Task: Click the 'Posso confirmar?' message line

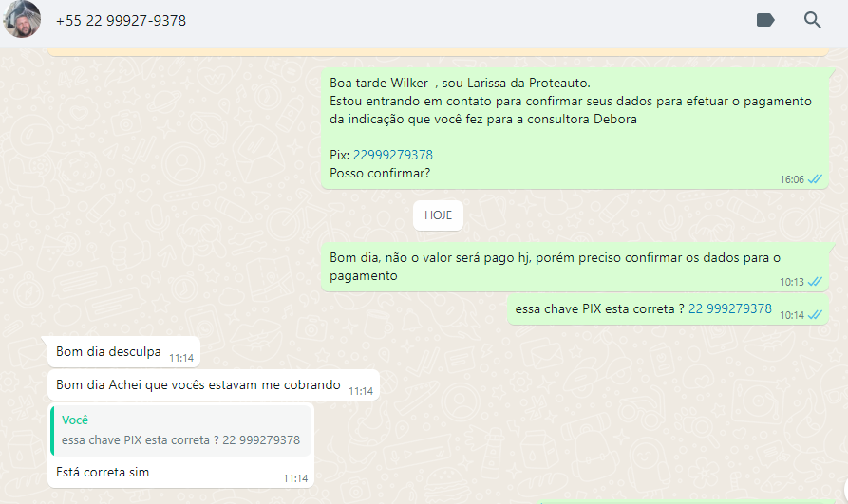Action: tap(380, 174)
